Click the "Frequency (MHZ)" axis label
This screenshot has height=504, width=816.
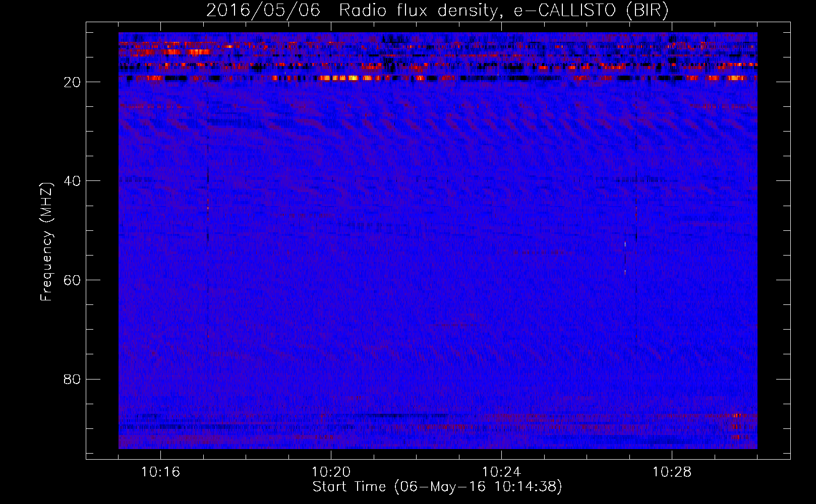(46, 242)
